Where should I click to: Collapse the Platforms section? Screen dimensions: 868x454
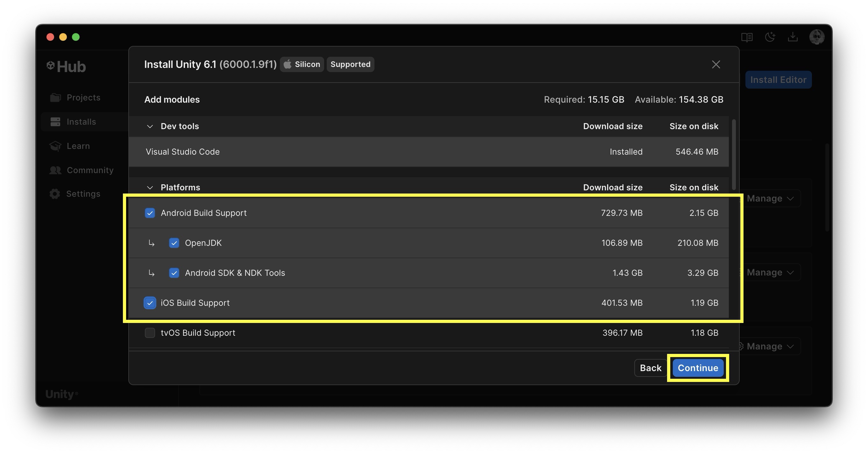(150, 187)
